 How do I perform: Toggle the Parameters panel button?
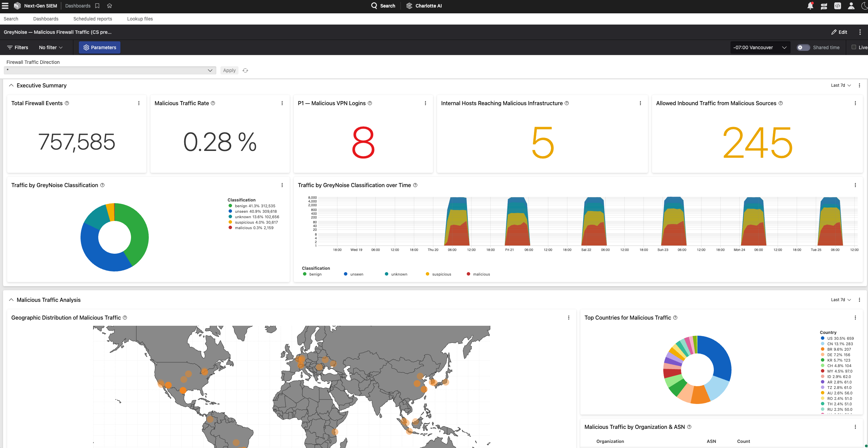pyautogui.click(x=100, y=47)
